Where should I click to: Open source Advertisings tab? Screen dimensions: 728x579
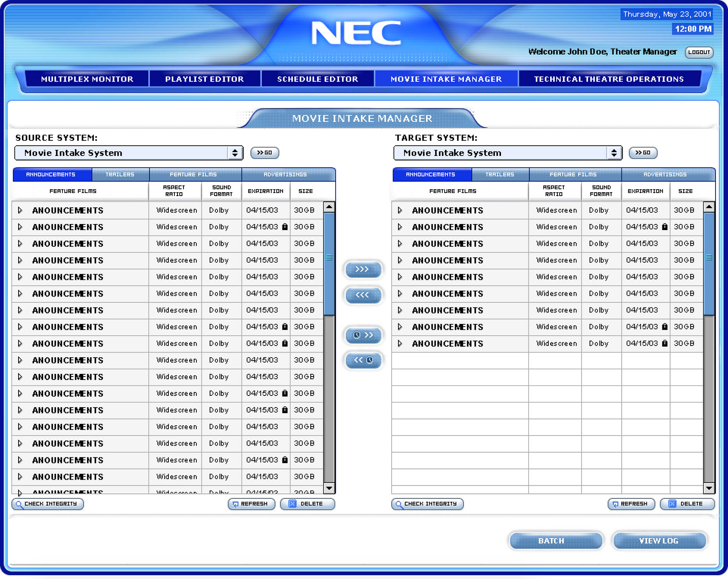point(288,174)
